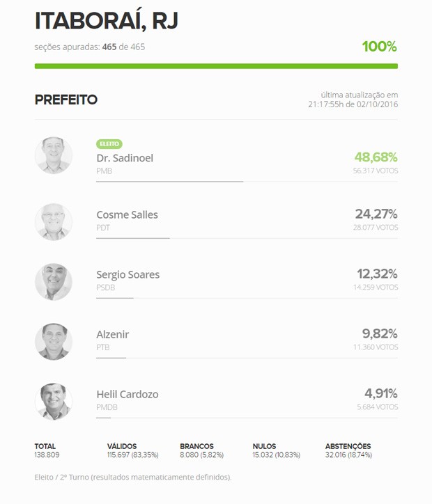Open the Alzenir candidate name
This screenshot has height=504, width=432.
(x=112, y=334)
